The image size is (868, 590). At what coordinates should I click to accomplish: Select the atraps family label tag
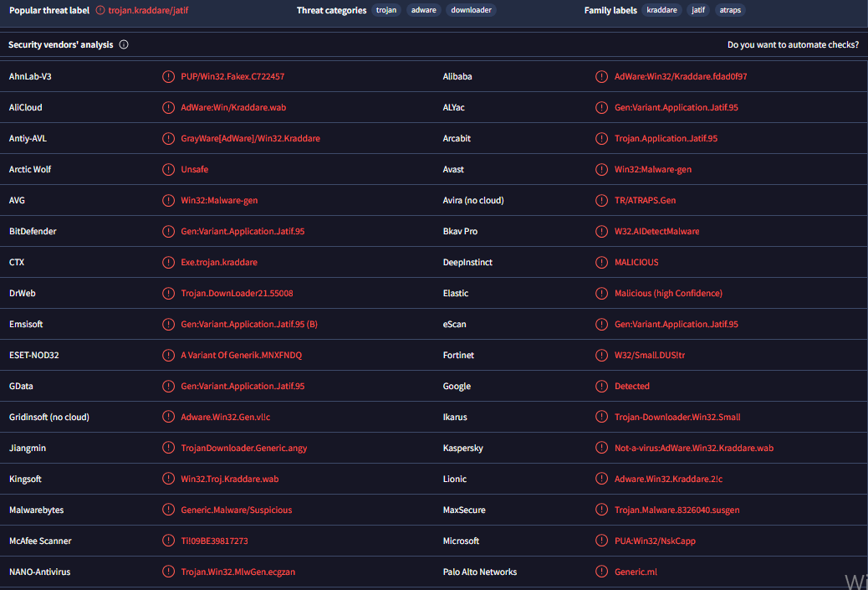[730, 10]
